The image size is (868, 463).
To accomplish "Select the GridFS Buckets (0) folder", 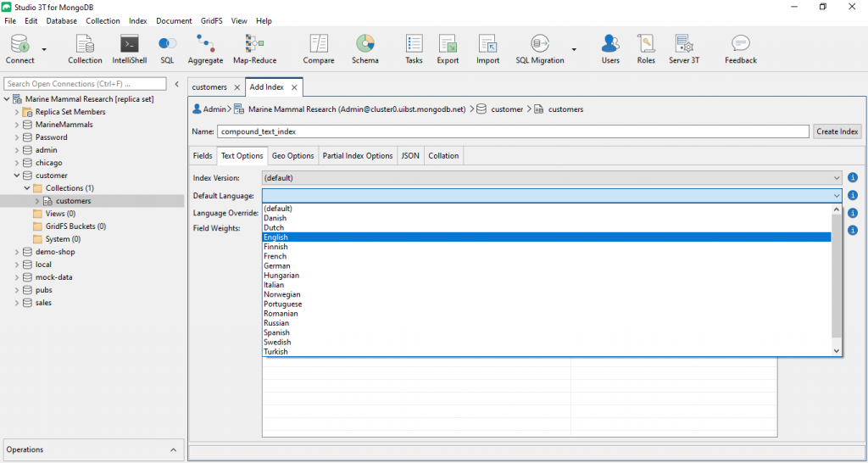I will pos(75,226).
